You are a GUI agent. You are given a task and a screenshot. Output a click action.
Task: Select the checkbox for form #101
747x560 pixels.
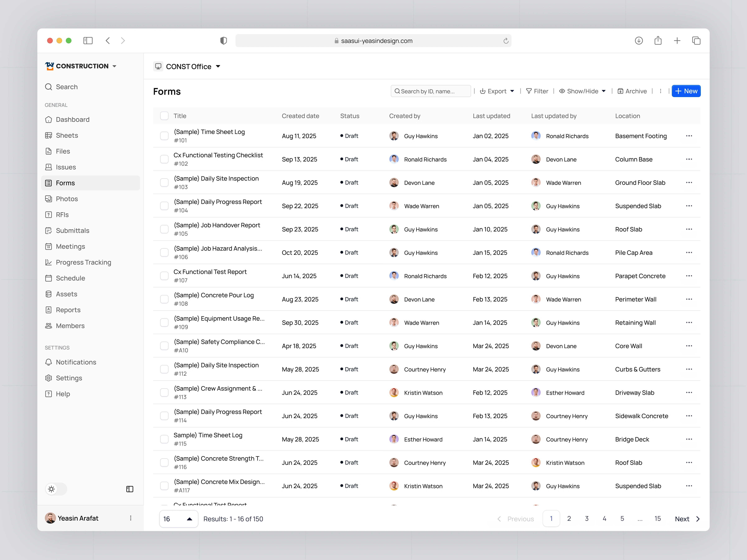pyautogui.click(x=164, y=136)
